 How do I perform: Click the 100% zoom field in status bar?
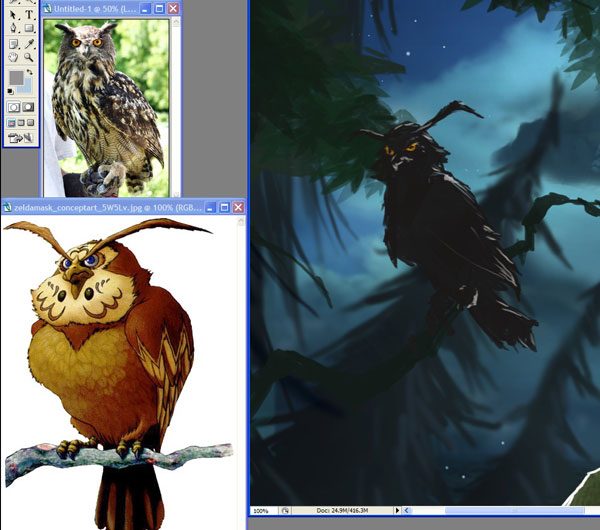point(264,510)
